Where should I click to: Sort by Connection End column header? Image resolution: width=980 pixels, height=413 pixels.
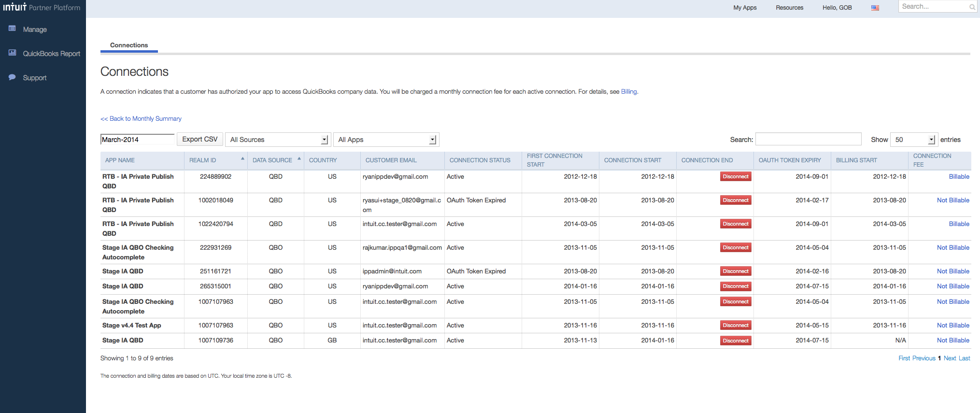(x=715, y=160)
